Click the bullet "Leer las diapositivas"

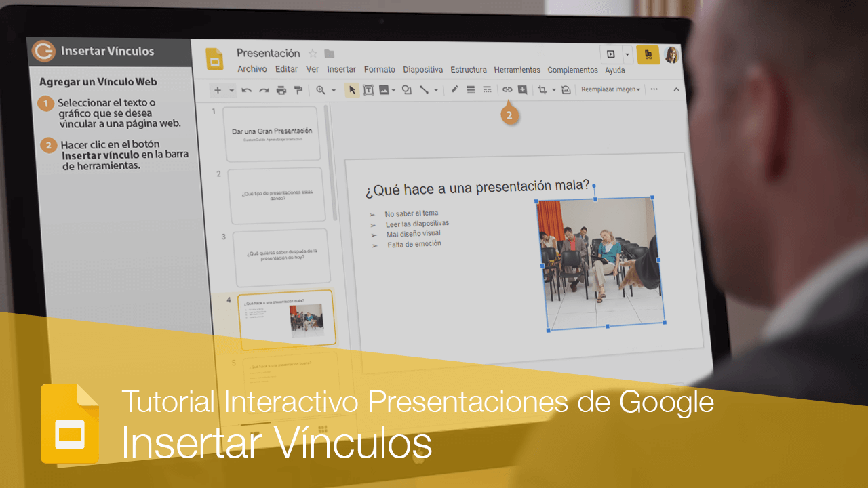[417, 224]
